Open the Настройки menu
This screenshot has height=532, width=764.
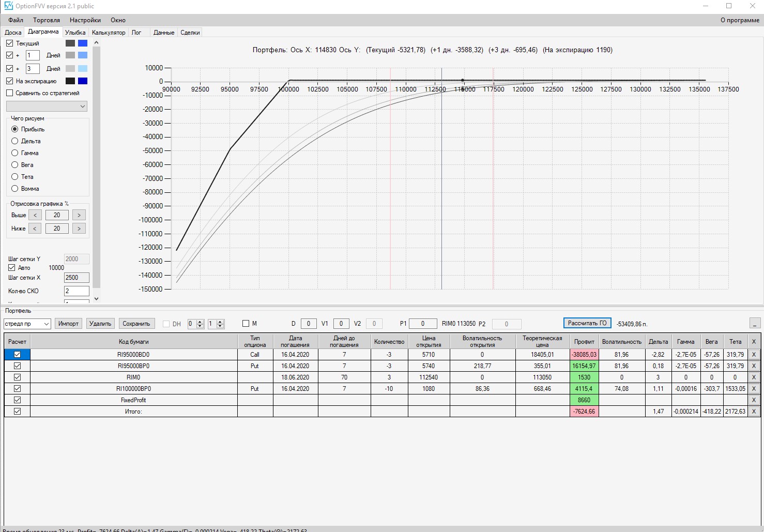[x=85, y=20]
